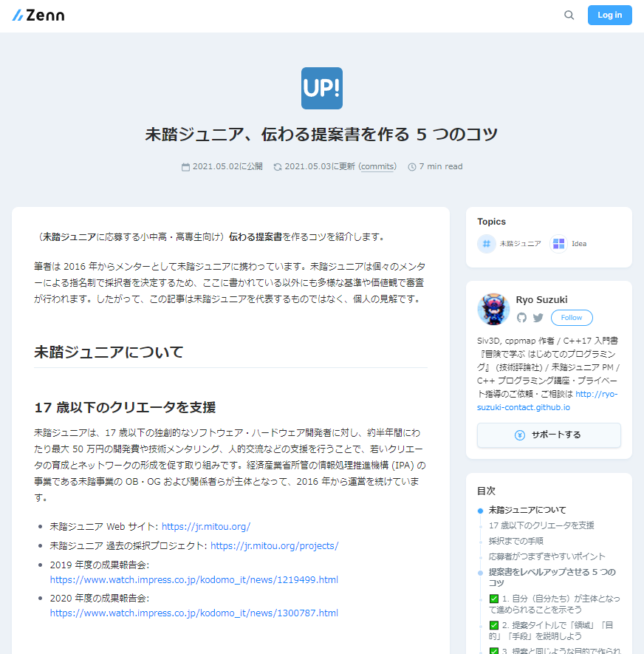Viewport: 644px width, 654px height.
Task: Click the 17 歳以下のクリエータを支援 article heading
Action: pyautogui.click(x=125, y=407)
